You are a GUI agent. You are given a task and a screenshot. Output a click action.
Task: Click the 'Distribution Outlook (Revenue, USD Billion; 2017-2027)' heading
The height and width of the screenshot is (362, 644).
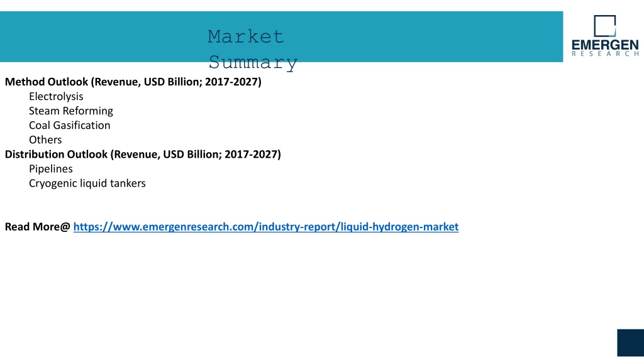(143, 155)
